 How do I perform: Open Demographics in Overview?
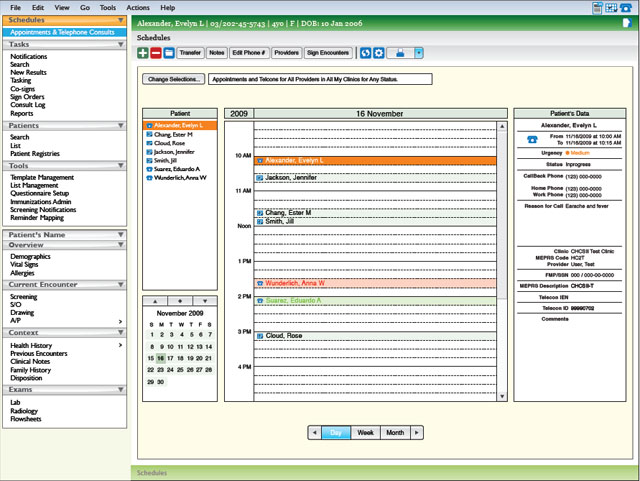(30, 256)
